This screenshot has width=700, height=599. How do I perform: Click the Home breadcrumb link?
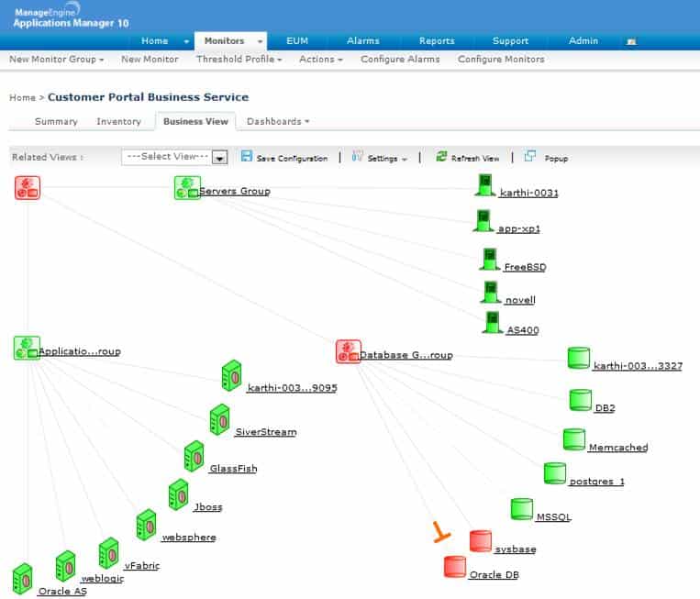point(22,98)
